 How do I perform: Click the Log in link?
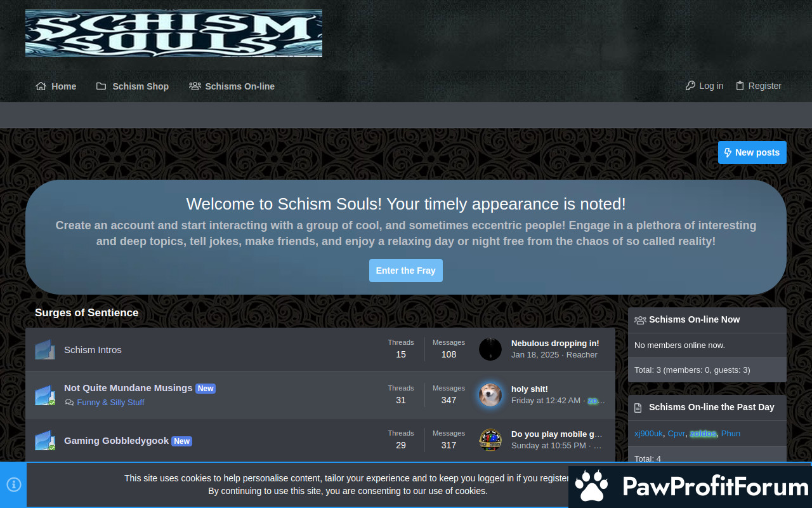(704, 86)
